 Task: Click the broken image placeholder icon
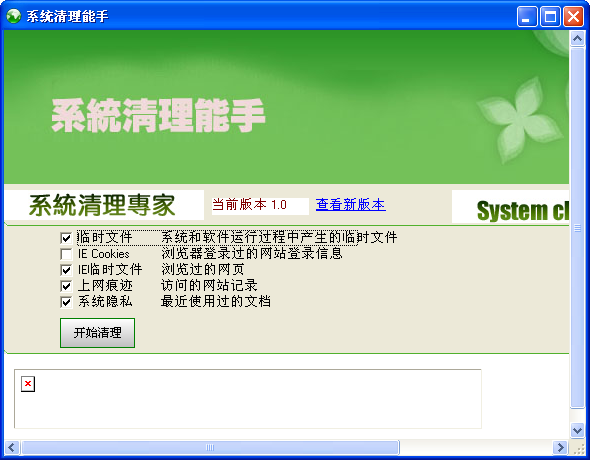tap(28, 384)
